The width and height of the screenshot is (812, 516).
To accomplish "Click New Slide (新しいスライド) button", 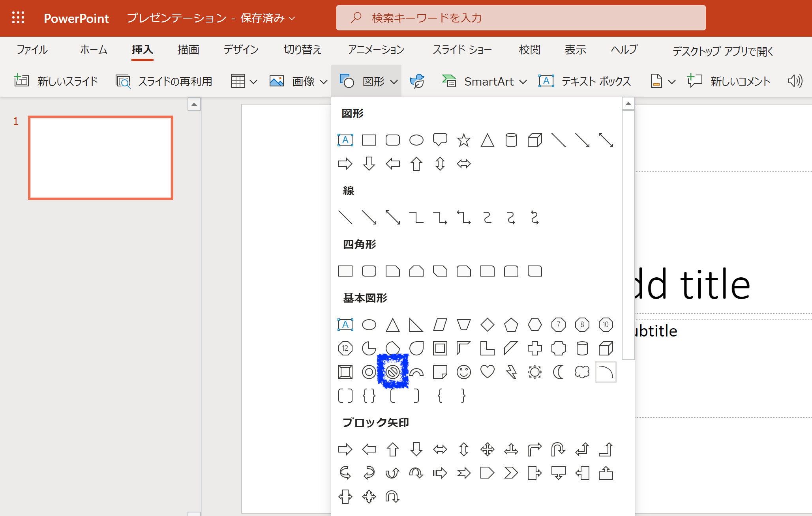I will coord(56,81).
